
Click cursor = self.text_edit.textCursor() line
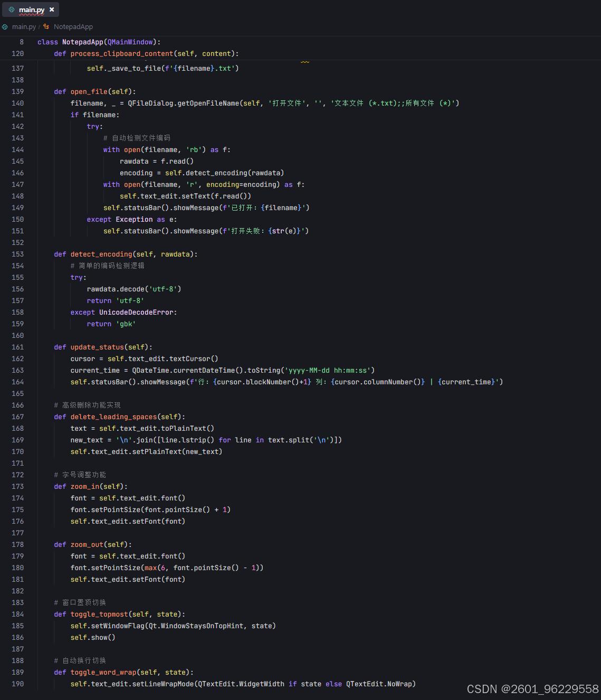coord(145,358)
